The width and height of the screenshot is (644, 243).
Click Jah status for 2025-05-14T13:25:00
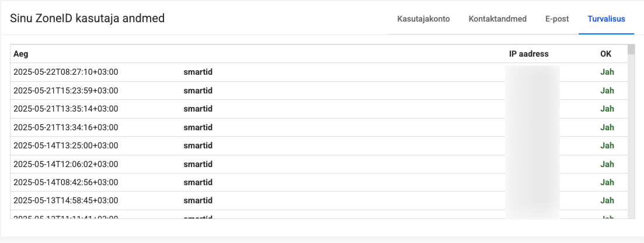point(607,145)
